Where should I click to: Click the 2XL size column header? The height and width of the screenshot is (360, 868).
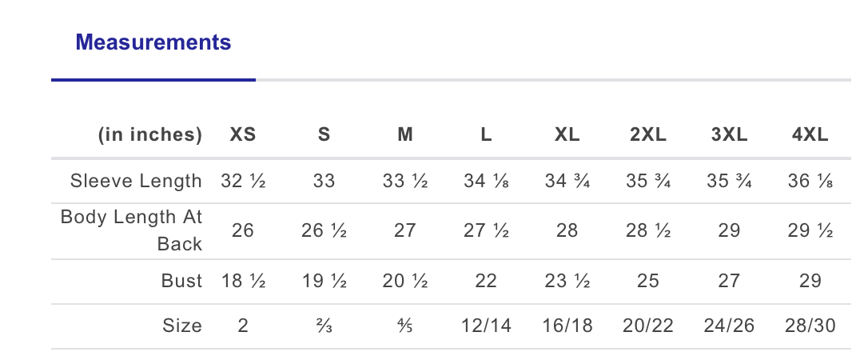648,134
